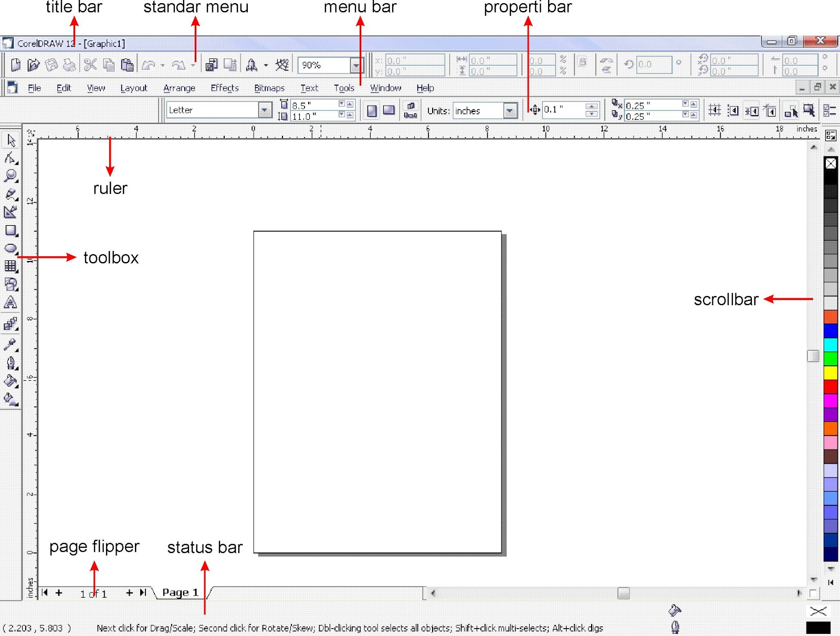Image resolution: width=840 pixels, height=636 pixels.
Task: Select the Interactive Fill tool
Action: point(11,399)
